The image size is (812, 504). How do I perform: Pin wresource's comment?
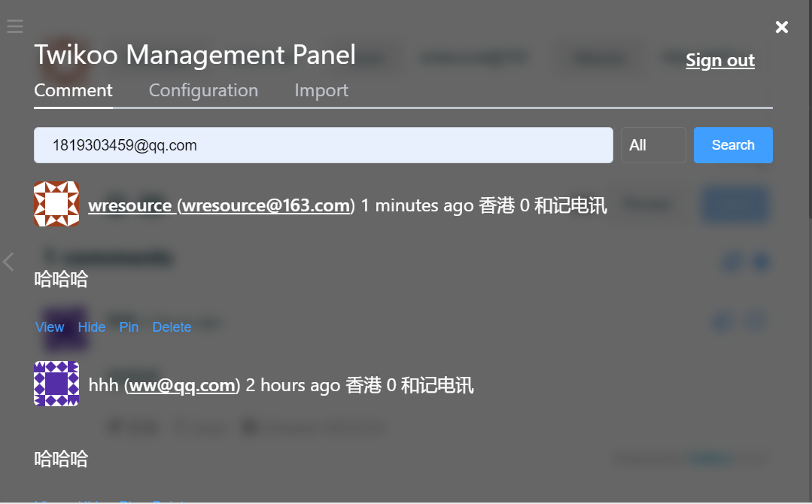[129, 327]
